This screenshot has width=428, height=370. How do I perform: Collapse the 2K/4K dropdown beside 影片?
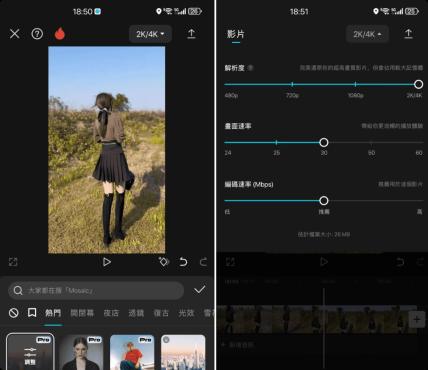point(367,34)
